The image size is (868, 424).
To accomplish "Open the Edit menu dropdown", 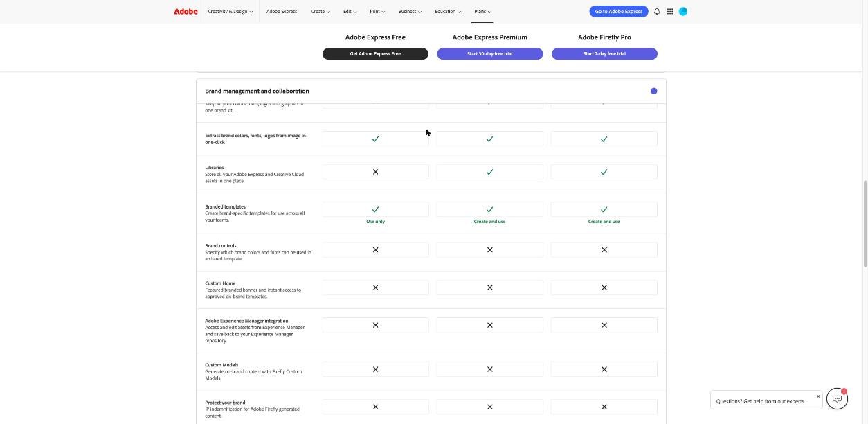I will pyautogui.click(x=350, y=11).
